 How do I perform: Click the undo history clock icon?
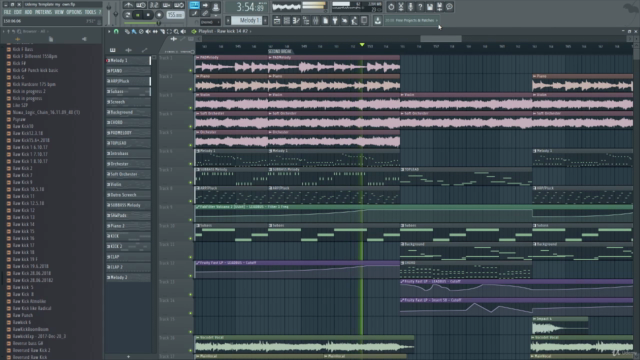click(x=391, y=7)
